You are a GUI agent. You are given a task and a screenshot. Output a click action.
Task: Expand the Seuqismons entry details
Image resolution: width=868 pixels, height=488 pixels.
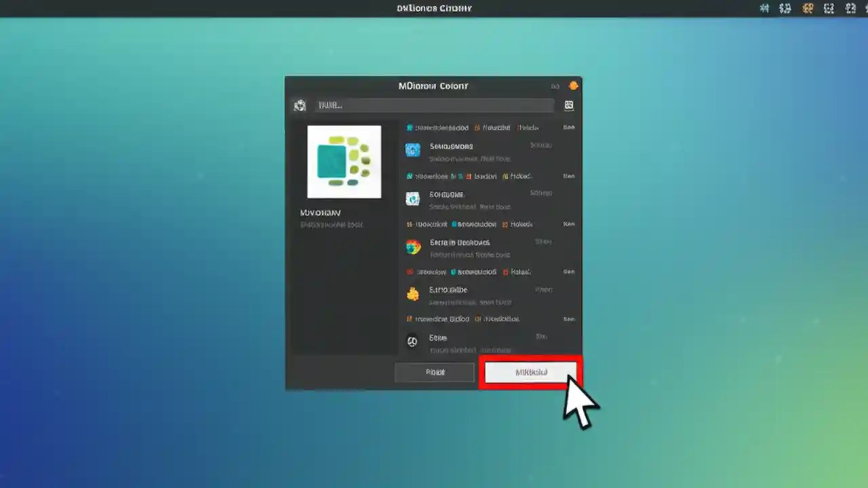pyautogui.click(x=475, y=152)
